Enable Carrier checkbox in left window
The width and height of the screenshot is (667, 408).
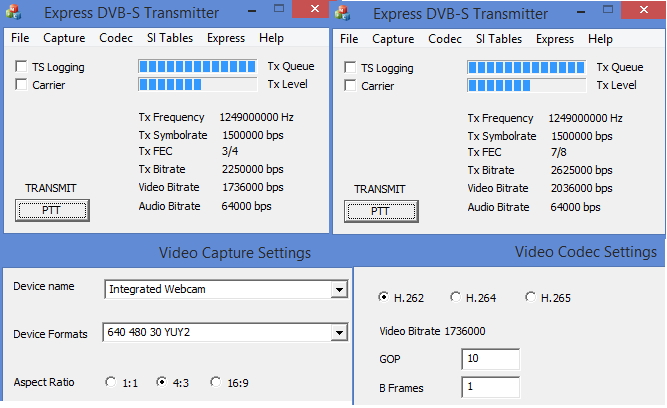pos(21,84)
